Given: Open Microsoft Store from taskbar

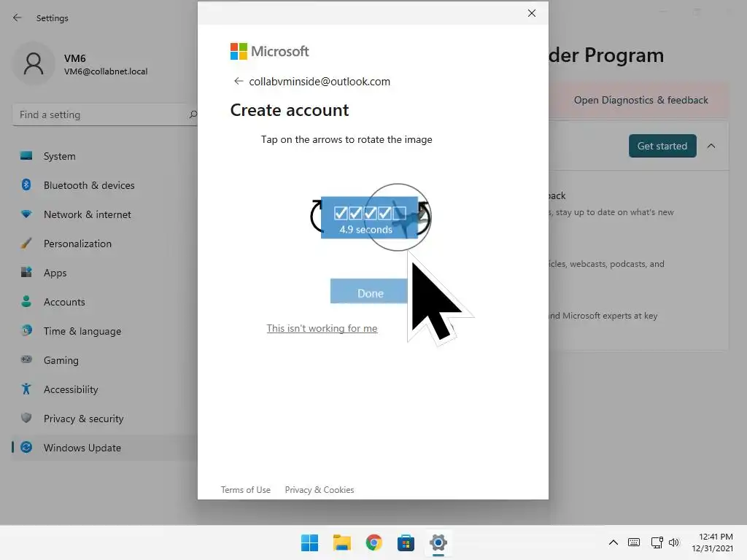Looking at the screenshot, I should [406, 542].
